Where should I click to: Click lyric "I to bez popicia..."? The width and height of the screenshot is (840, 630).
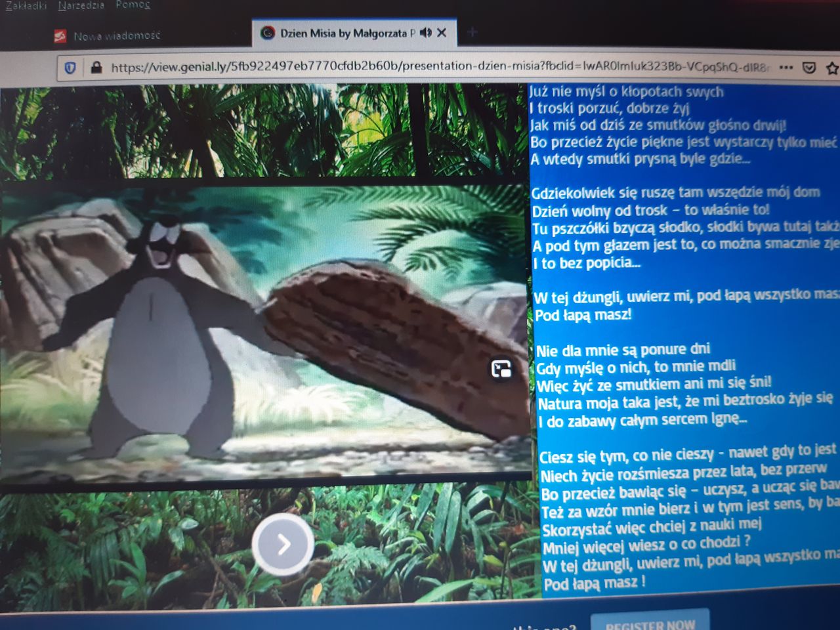tap(586, 263)
